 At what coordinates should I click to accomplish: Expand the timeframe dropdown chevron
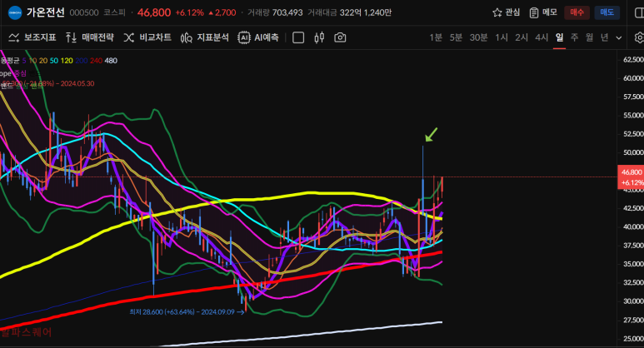[x=619, y=37]
